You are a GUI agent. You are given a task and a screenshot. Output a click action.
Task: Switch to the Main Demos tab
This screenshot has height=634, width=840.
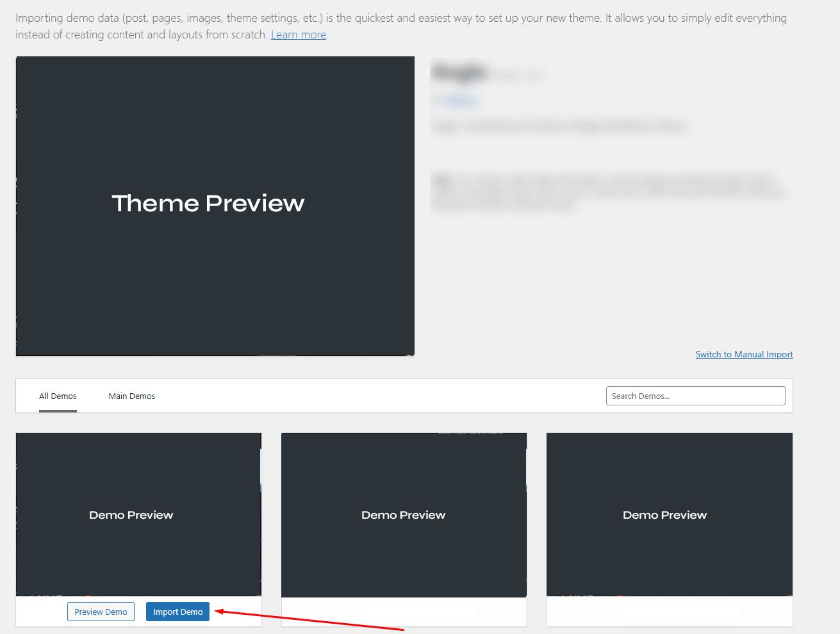pos(132,396)
